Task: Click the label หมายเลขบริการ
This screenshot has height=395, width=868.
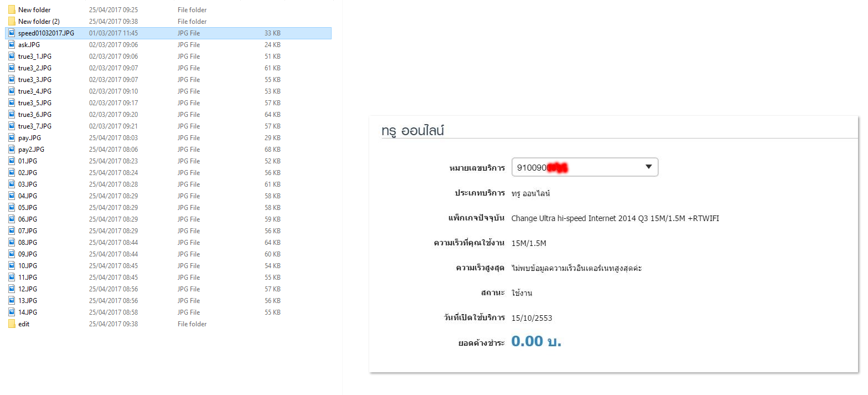Action: coord(477,168)
